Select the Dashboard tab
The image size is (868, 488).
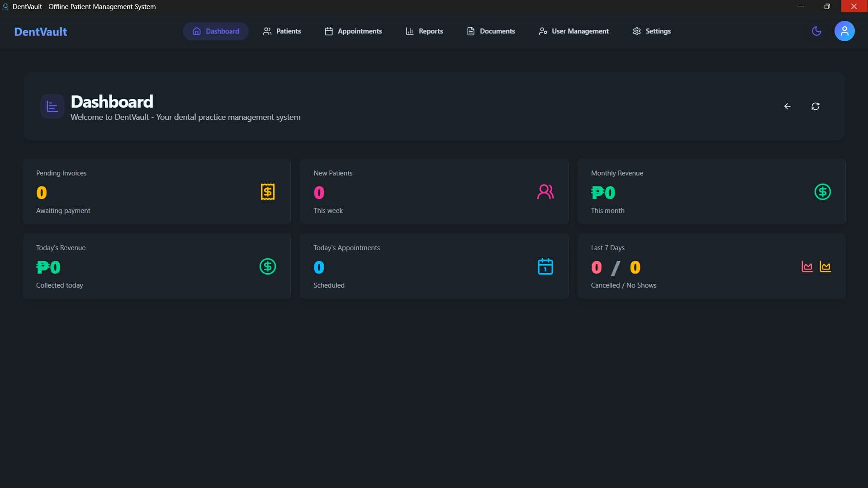point(215,31)
